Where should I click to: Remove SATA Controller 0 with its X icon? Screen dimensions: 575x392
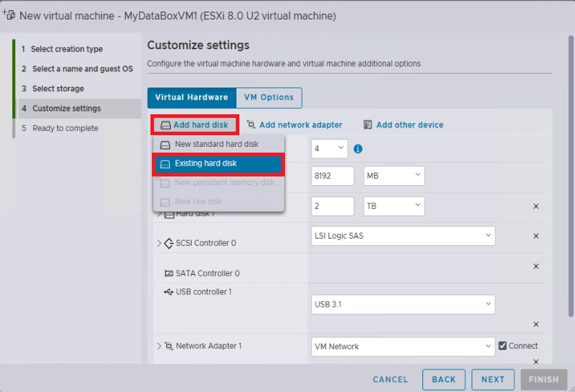pos(536,266)
